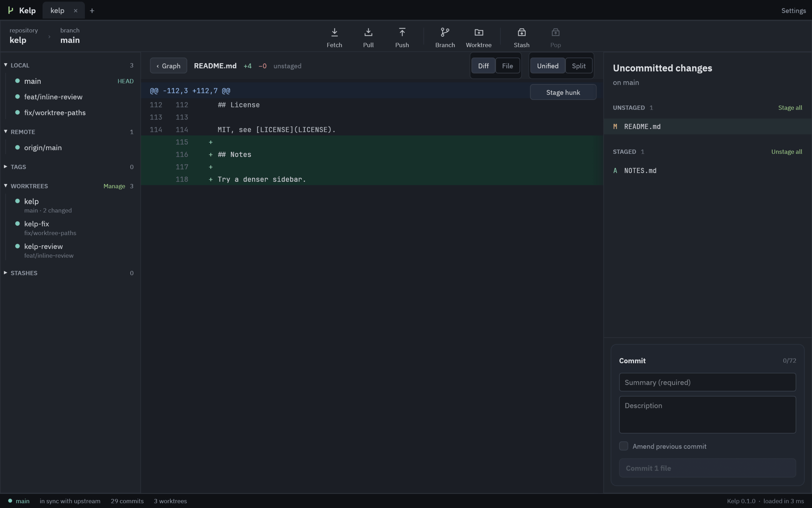Open Settings

coord(793,11)
